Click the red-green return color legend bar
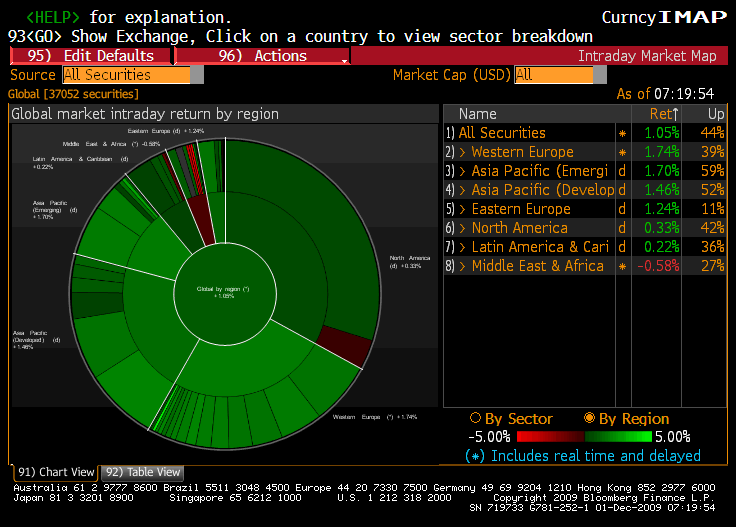The width and height of the screenshot is (736, 527). [x=583, y=437]
